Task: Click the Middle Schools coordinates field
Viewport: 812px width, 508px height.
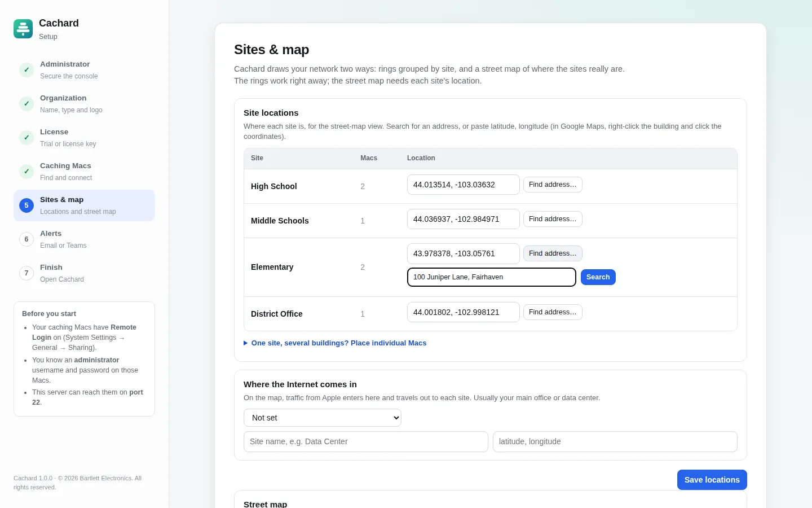Action: (x=464, y=219)
